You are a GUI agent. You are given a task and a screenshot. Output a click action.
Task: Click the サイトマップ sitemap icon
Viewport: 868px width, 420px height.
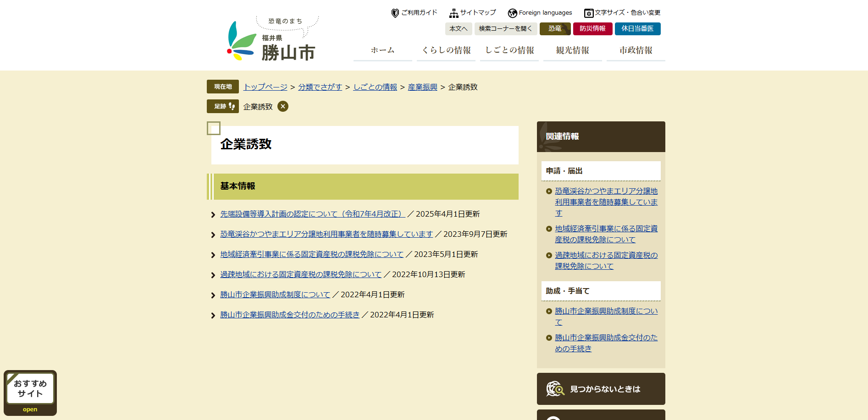coord(454,13)
